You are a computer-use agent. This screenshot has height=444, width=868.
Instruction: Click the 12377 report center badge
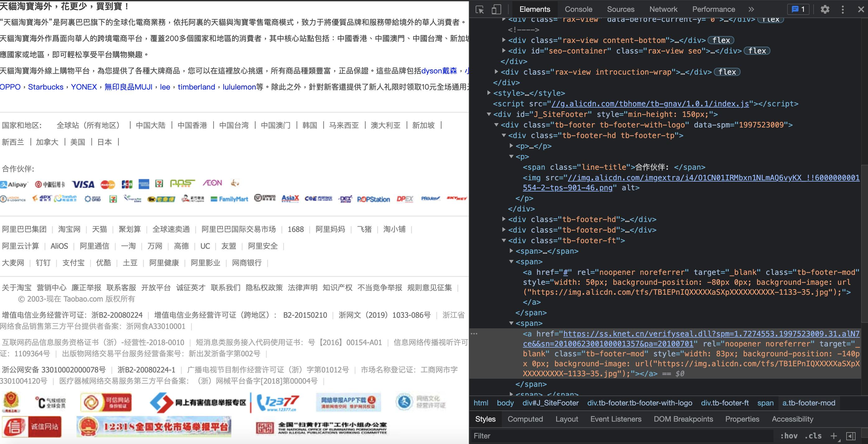pos(277,403)
